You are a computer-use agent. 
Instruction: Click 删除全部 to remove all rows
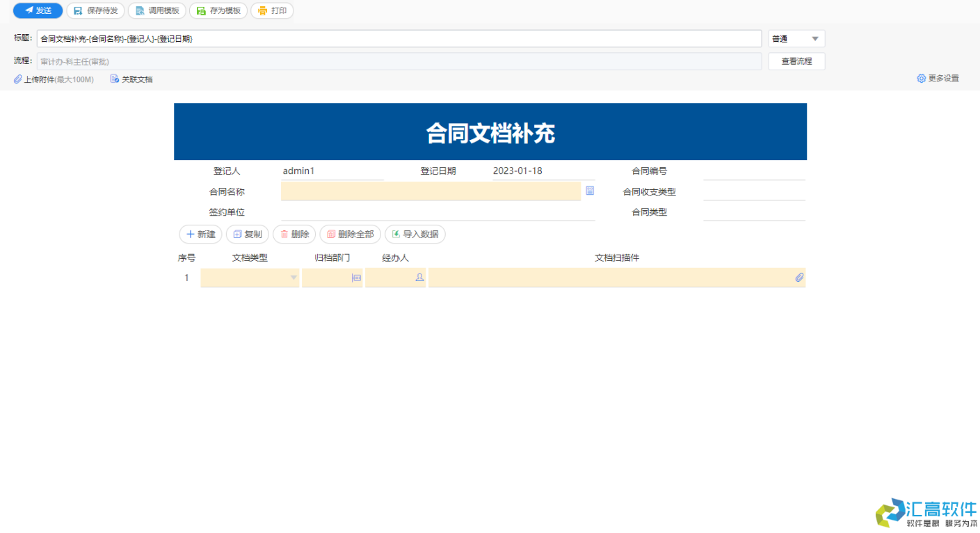(351, 234)
